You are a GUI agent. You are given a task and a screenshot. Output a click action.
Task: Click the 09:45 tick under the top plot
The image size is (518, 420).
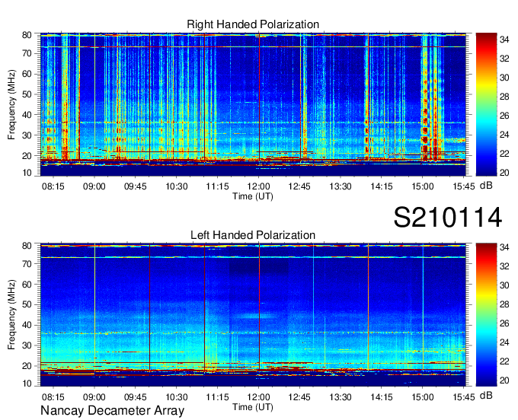tap(135, 186)
